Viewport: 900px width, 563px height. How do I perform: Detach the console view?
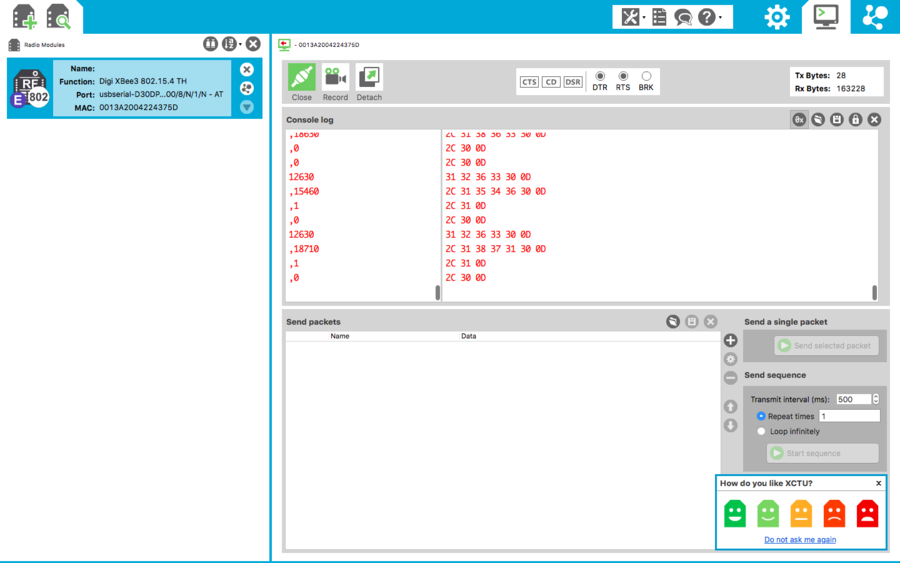click(x=369, y=78)
